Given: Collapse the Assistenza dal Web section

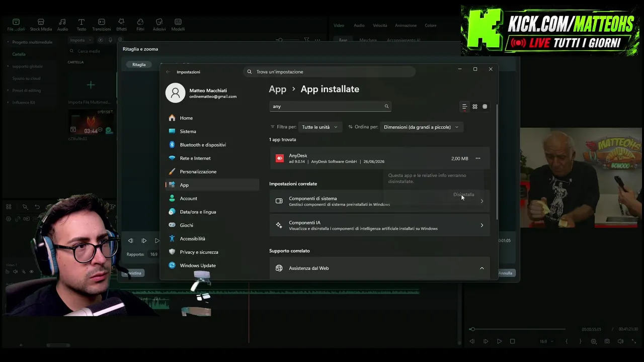Looking at the screenshot, I should tap(481, 268).
